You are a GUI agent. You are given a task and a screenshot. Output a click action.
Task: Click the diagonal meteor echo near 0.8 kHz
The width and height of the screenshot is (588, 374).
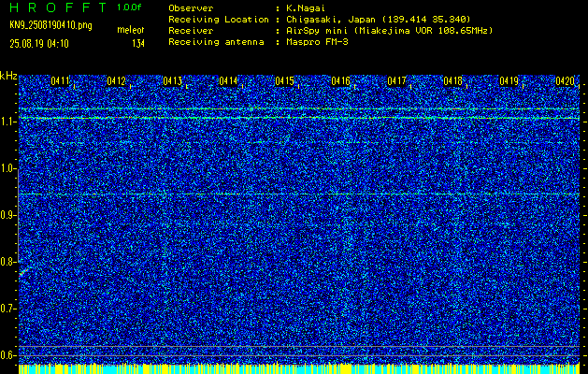(x=25, y=271)
